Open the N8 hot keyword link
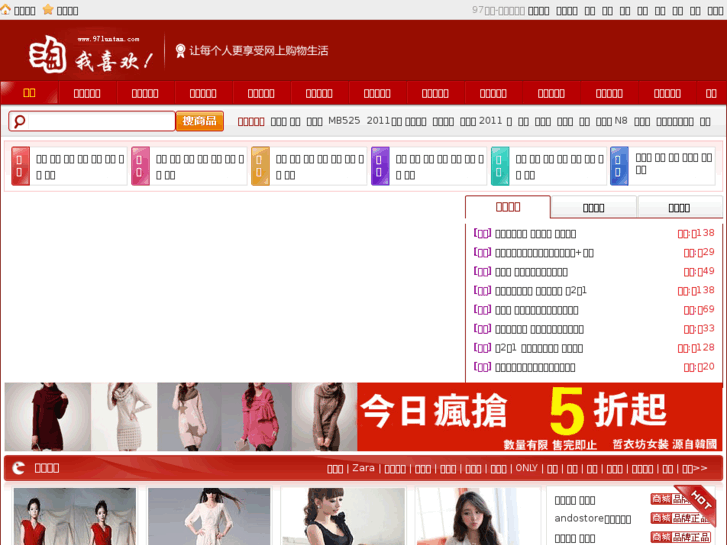Image resolution: width=727 pixels, height=545 pixels. (621, 121)
